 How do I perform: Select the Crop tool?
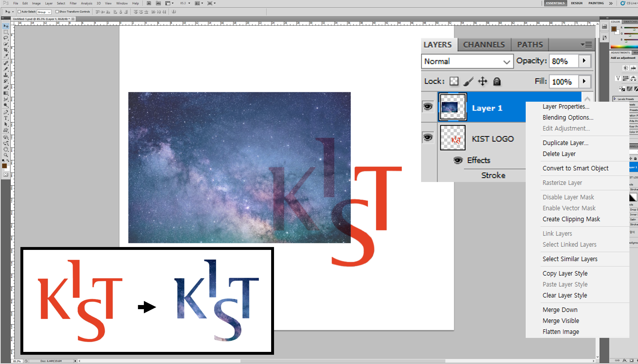(6, 50)
